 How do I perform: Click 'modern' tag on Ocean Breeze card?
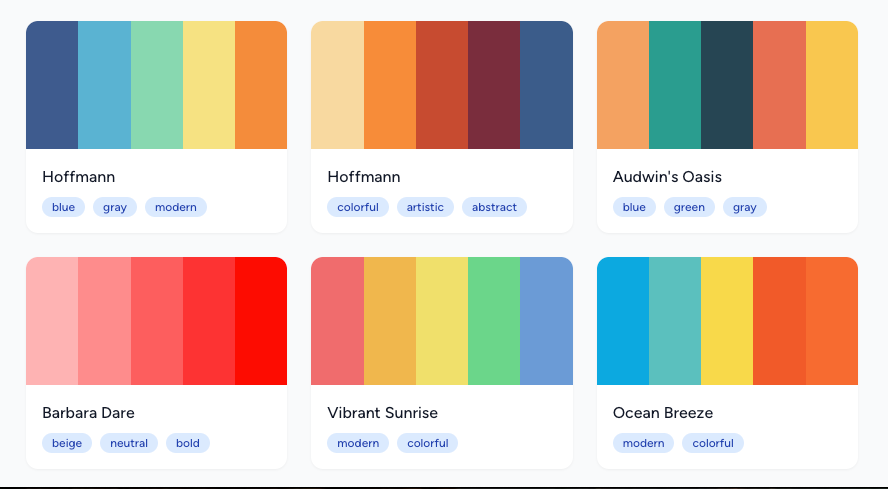pyautogui.click(x=643, y=443)
